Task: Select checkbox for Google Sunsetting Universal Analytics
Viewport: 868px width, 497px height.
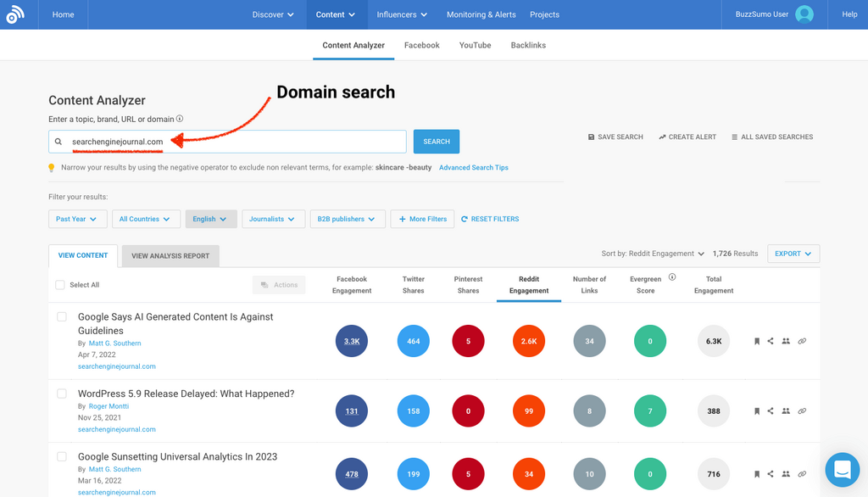Action: (x=62, y=456)
